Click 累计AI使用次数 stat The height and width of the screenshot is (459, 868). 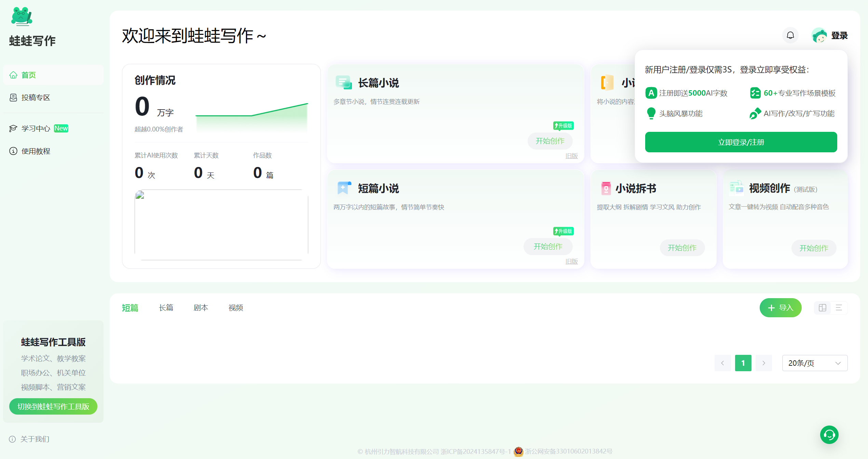pos(156,155)
